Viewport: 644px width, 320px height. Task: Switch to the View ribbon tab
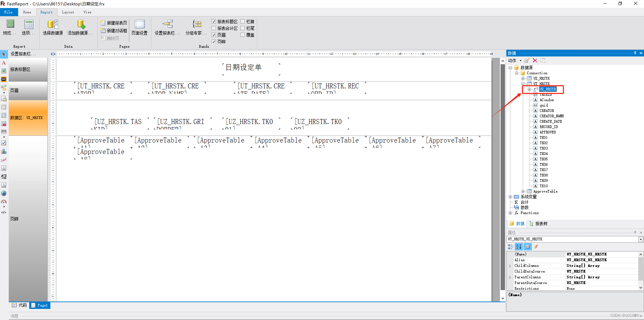point(88,12)
